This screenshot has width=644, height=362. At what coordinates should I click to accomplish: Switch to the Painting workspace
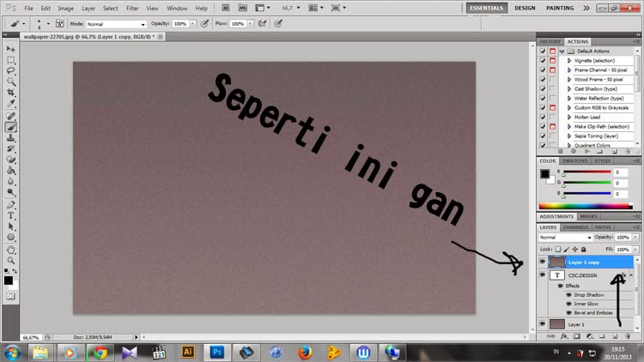point(560,8)
